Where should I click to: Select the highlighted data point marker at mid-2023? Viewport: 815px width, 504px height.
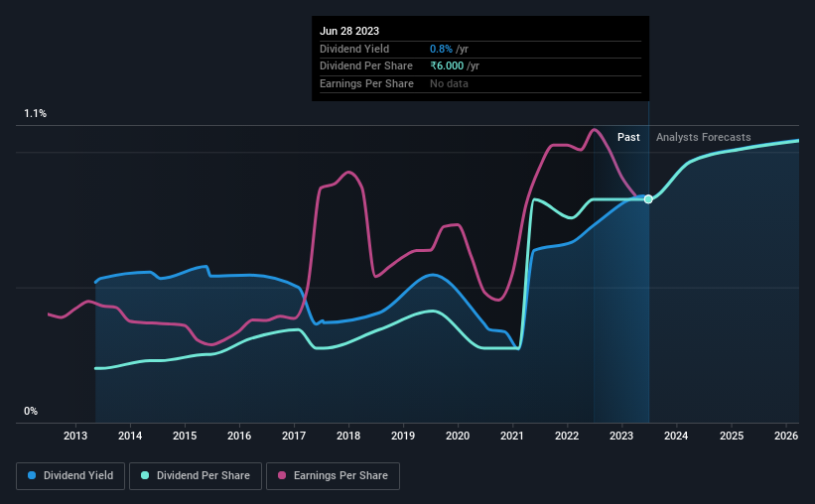click(x=648, y=199)
